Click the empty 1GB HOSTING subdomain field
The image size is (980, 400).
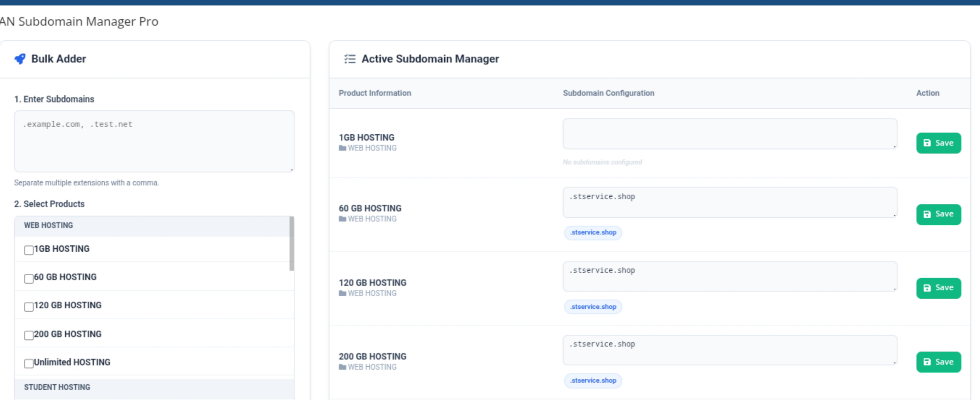point(729,134)
